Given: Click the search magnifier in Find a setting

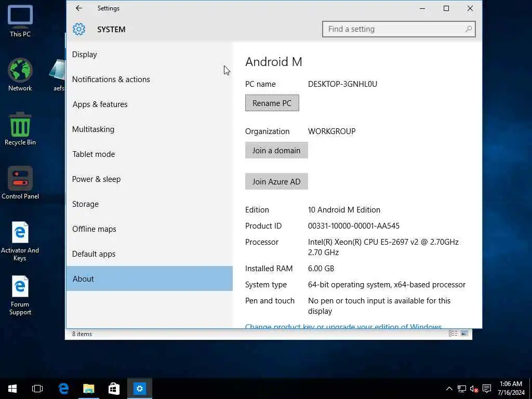Looking at the screenshot, I should tap(469, 29).
